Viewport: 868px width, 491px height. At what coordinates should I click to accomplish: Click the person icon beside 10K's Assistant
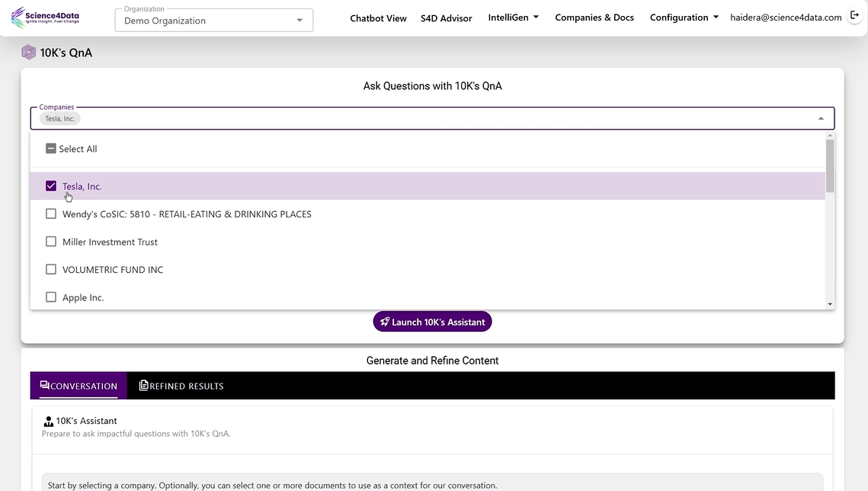pyautogui.click(x=47, y=420)
